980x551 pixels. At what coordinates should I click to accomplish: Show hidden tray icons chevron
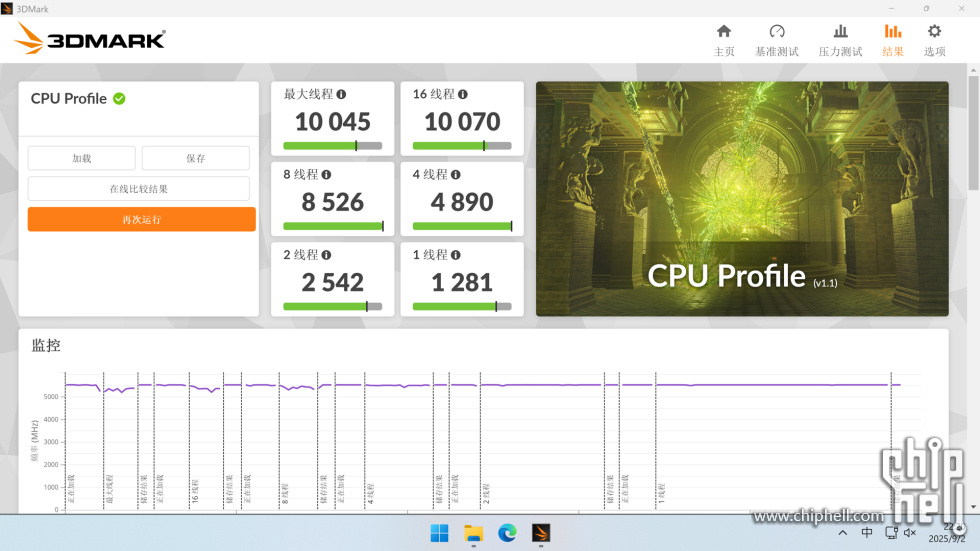(842, 533)
